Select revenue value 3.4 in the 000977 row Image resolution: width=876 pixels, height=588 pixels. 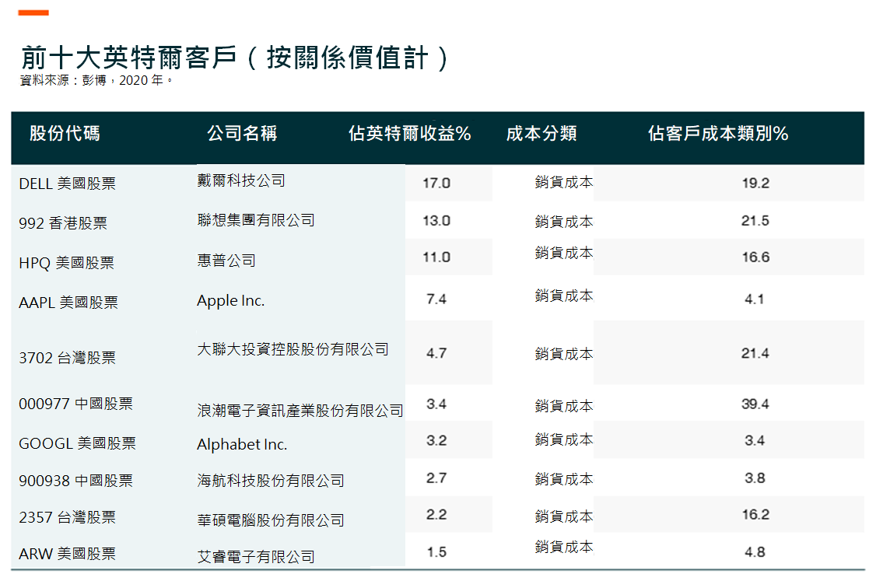pyautogui.click(x=436, y=404)
